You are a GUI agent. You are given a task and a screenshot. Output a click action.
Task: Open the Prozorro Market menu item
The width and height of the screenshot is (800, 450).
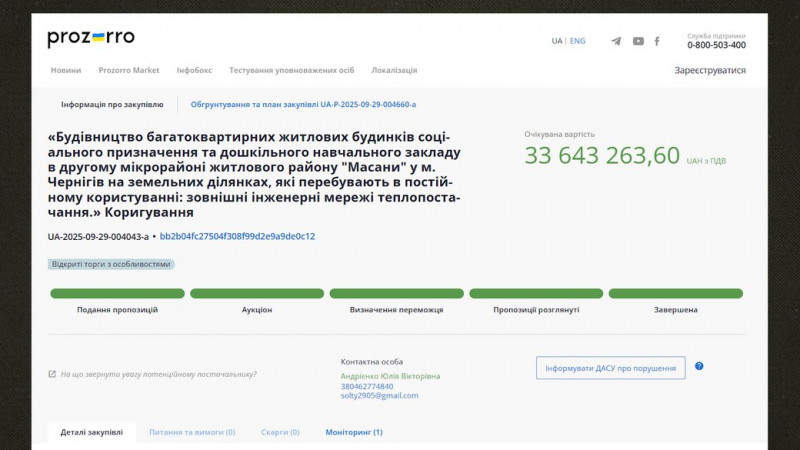click(129, 70)
